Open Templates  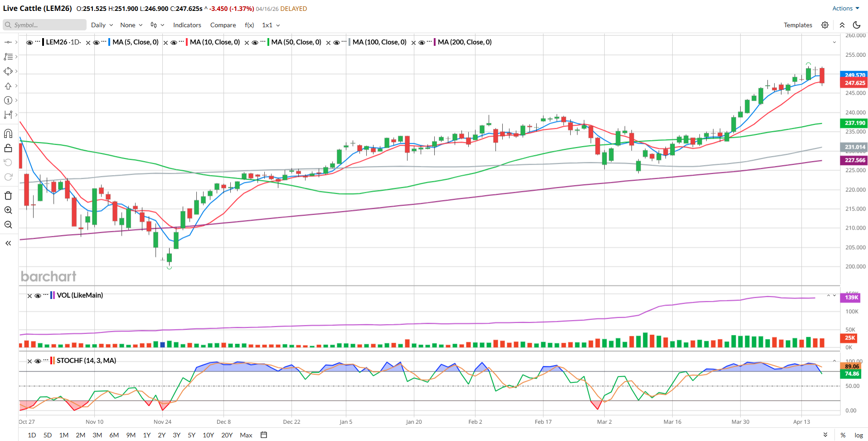(798, 25)
